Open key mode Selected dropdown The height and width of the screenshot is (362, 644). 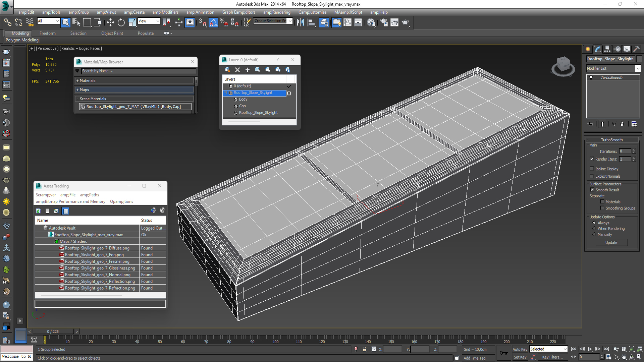click(548, 349)
